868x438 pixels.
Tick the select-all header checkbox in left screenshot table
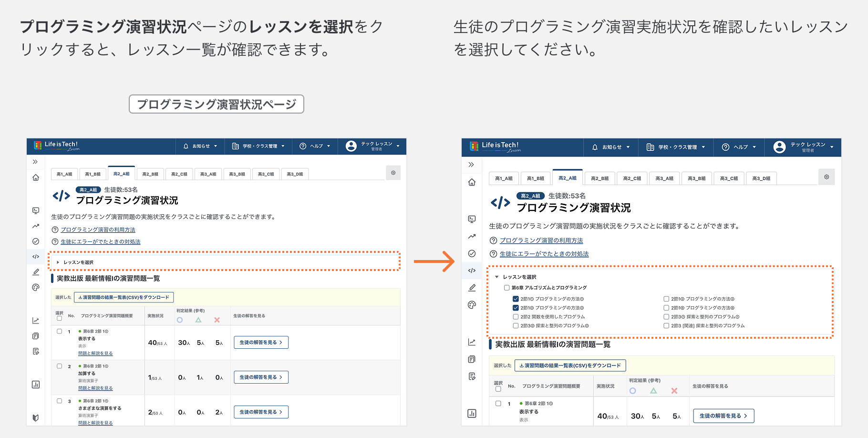point(59,318)
